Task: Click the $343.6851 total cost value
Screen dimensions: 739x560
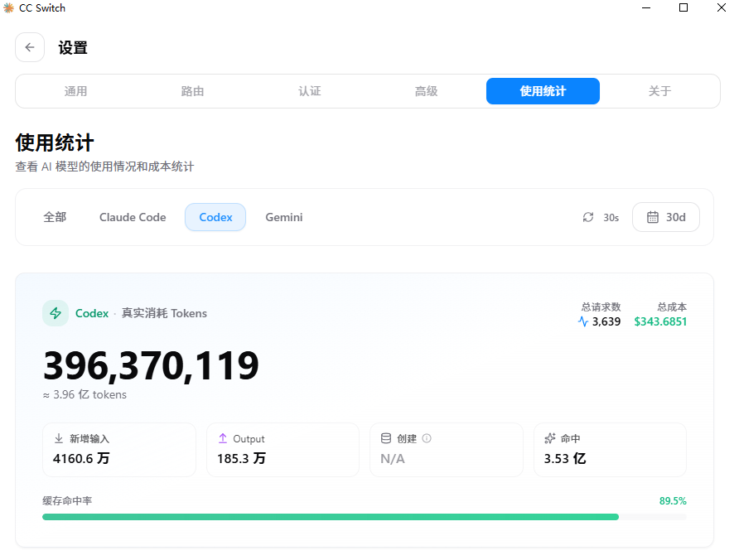Action: (x=660, y=321)
